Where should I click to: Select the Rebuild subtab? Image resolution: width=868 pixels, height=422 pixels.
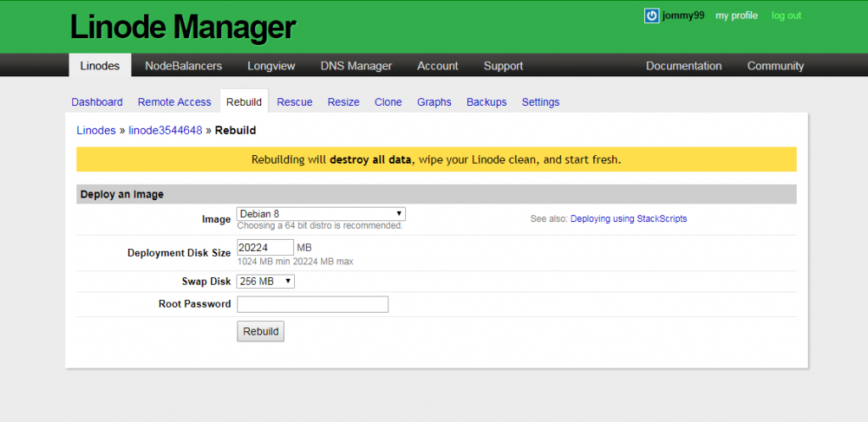pyautogui.click(x=244, y=102)
